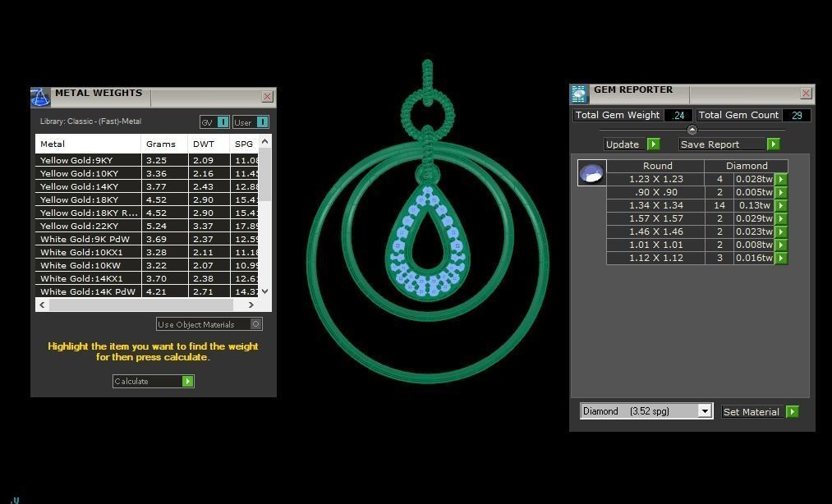Toggle the User library switch
This screenshot has width=832, height=504.
251,122
